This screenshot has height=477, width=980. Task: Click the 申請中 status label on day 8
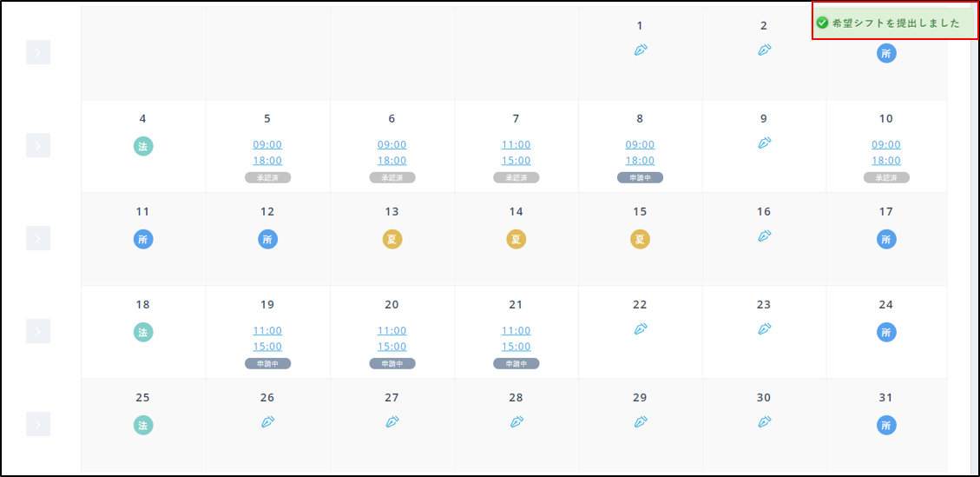click(x=641, y=177)
